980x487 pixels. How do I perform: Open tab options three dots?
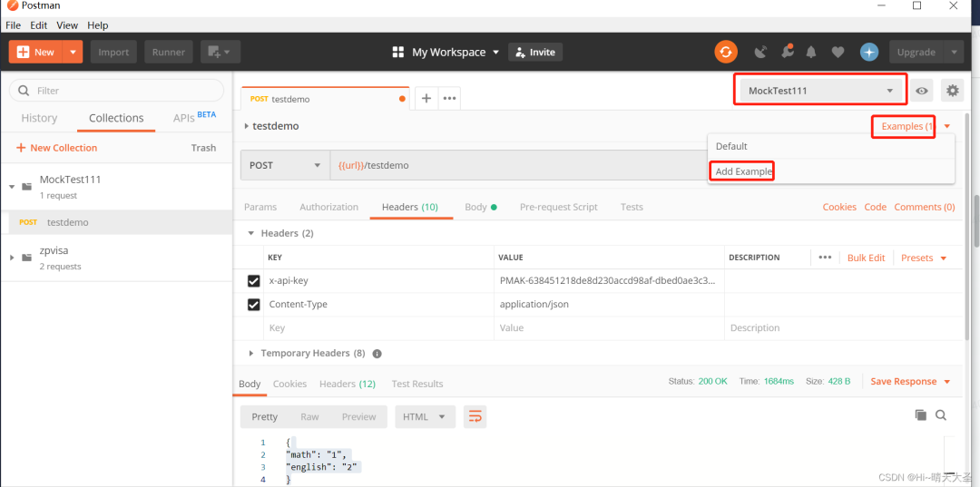click(x=449, y=98)
